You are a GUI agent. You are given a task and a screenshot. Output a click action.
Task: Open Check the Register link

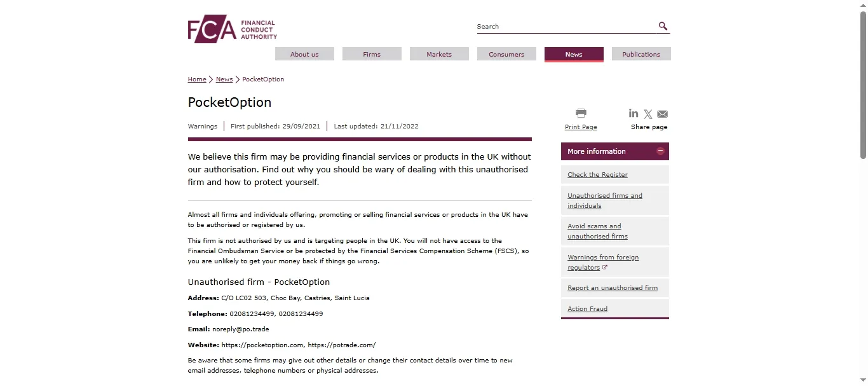pyautogui.click(x=597, y=175)
